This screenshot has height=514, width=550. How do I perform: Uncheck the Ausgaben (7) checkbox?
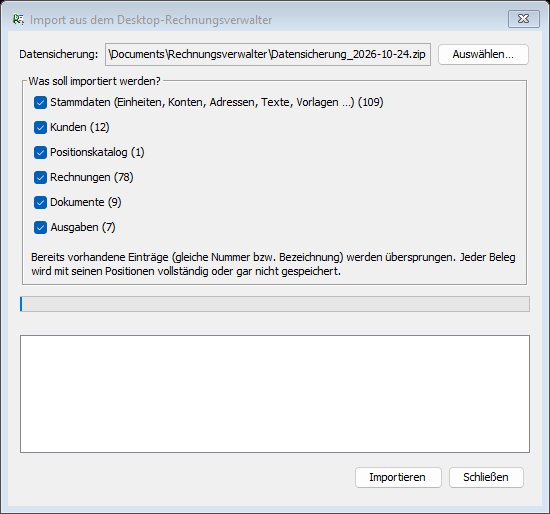click(x=40, y=228)
